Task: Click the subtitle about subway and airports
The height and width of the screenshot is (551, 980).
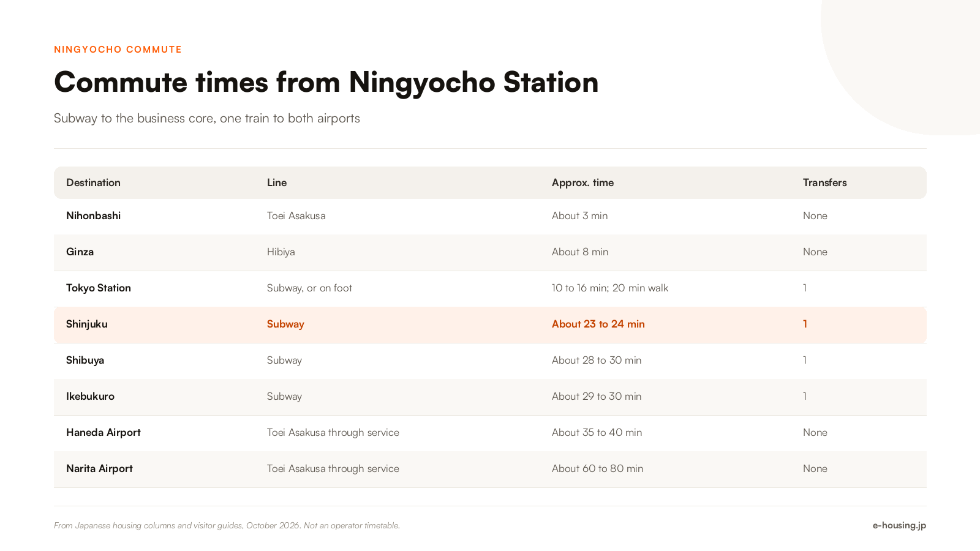Action: 207,118
